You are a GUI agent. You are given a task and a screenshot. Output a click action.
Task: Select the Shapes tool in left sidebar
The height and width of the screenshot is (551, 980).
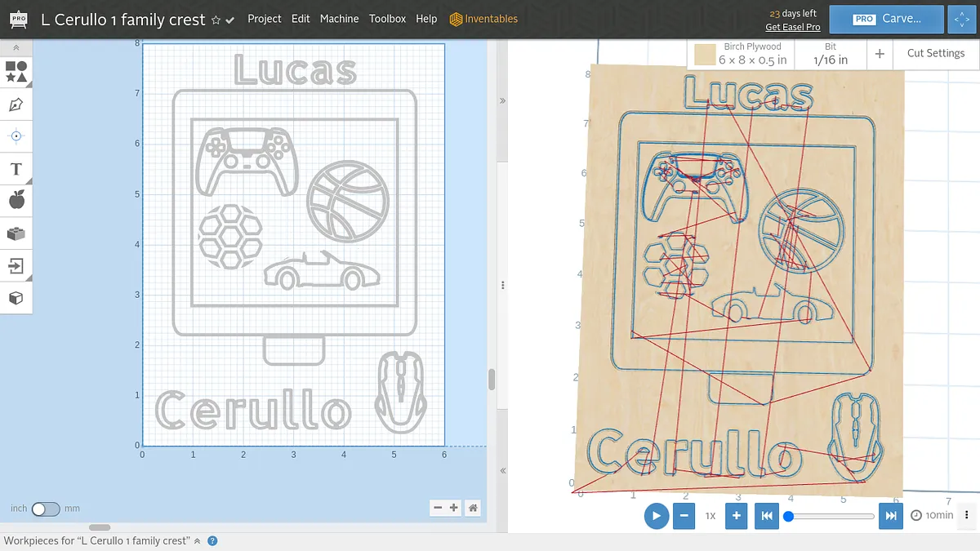coord(16,72)
